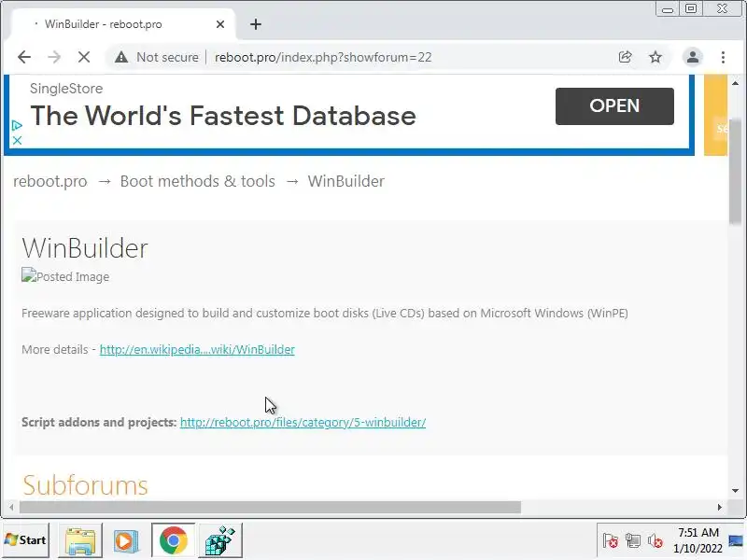Click the network tray icon
Image resolution: width=747 pixels, height=560 pixels.
point(633,541)
